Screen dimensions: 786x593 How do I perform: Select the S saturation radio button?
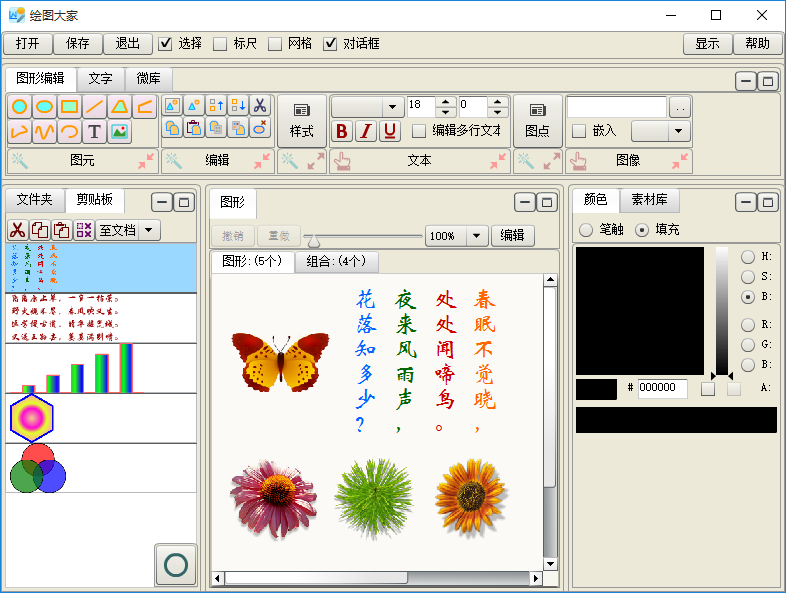[x=748, y=277]
